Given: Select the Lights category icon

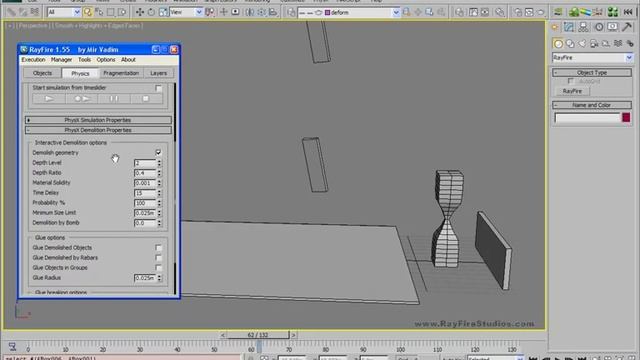Looking at the screenshot, I should pos(582,43).
